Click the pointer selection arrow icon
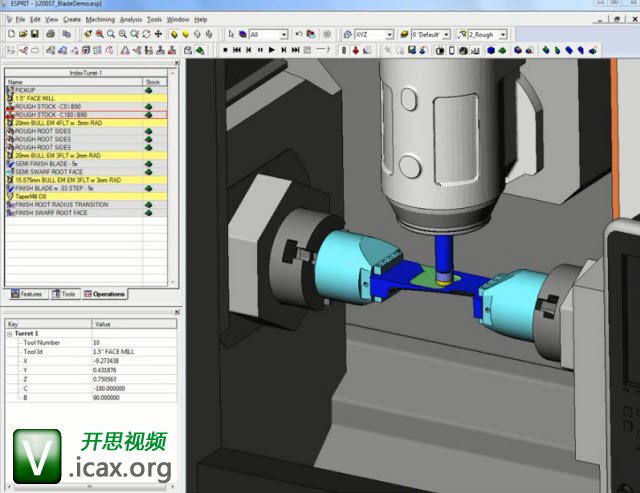The image size is (640, 493). tap(231, 34)
